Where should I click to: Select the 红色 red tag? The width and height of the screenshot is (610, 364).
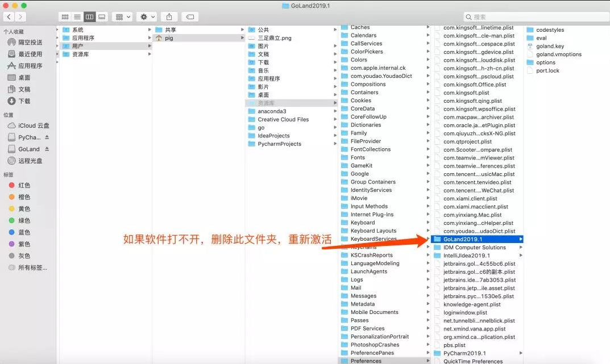click(x=19, y=185)
